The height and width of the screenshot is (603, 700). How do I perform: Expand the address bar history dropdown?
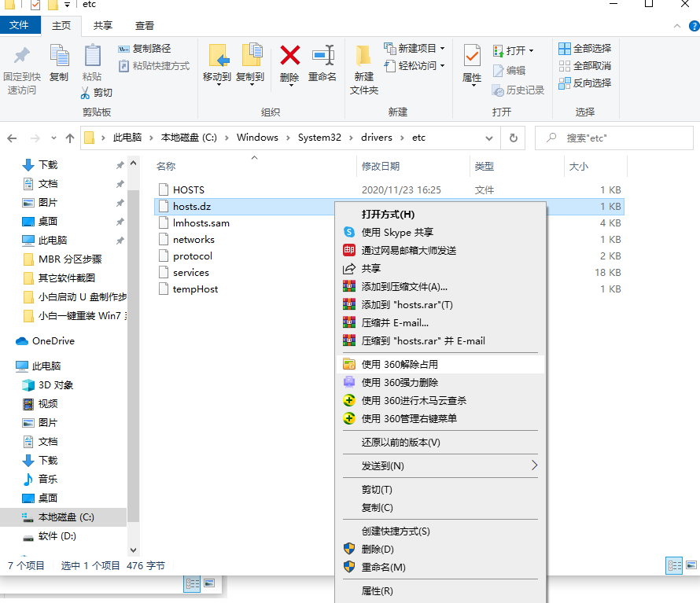(x=489, y=138)
